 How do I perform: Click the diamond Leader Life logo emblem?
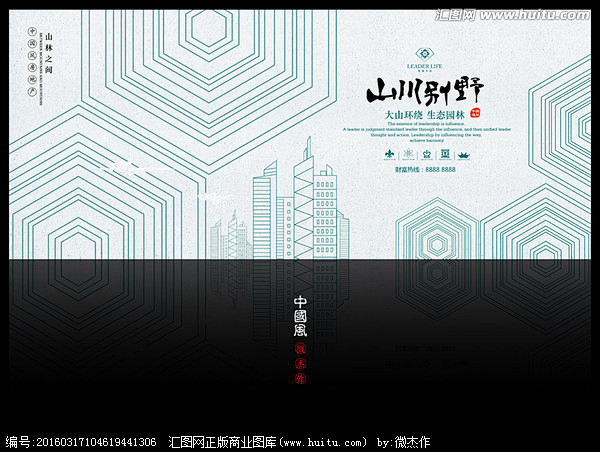click(x=424, y=54)
